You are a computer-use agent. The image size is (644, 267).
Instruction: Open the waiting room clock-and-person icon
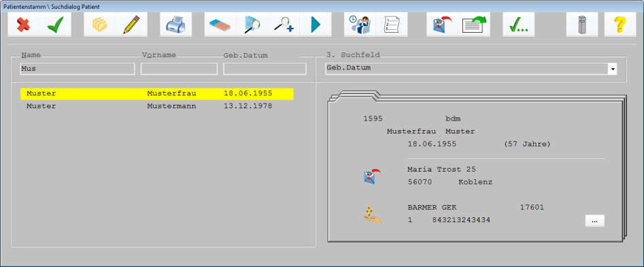point(360,25)
